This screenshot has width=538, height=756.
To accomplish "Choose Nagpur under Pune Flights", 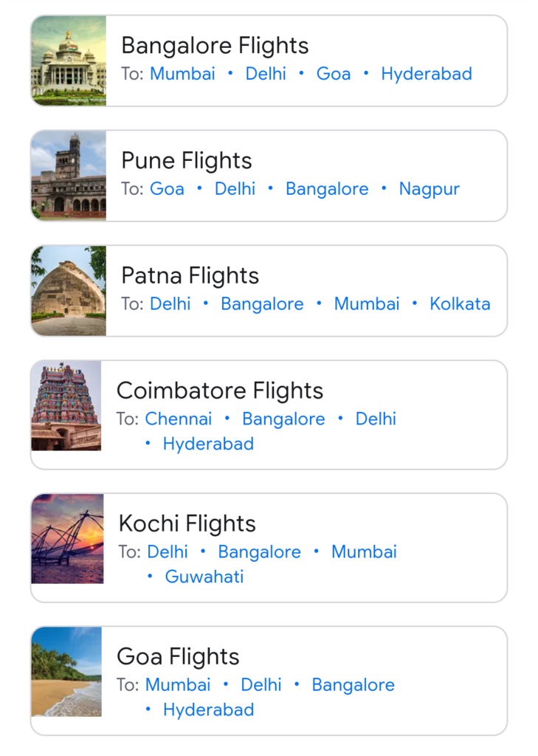I will pos(430,189).
